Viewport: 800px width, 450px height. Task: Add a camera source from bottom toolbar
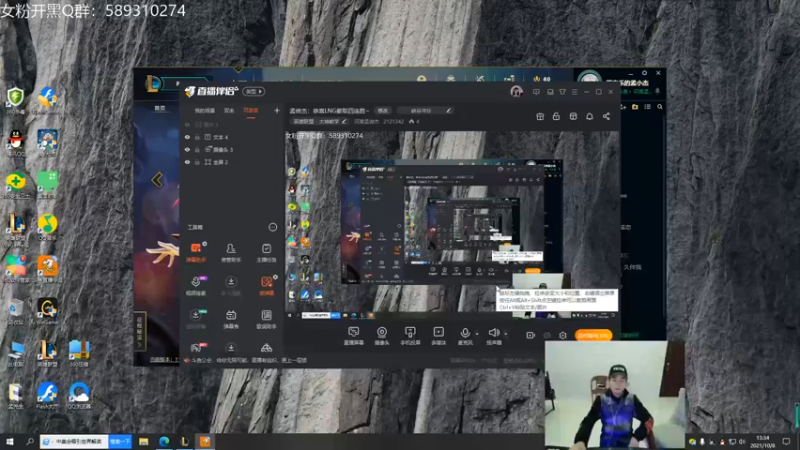[382, 335]
